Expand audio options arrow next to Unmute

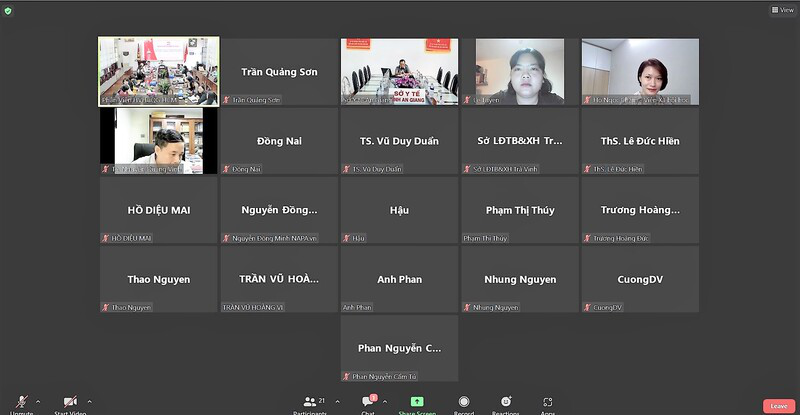click(x=38, y=401)
